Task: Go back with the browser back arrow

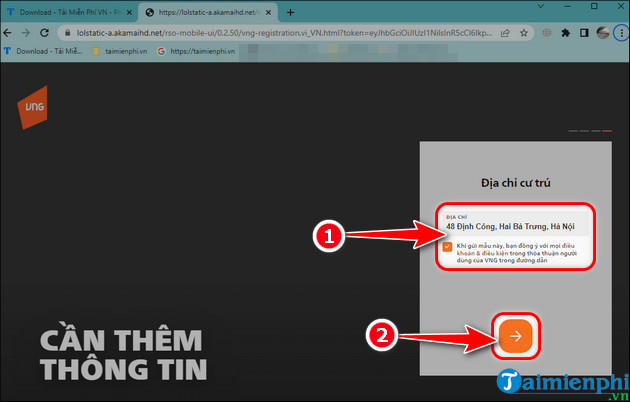Action: (x=10, y=33)
